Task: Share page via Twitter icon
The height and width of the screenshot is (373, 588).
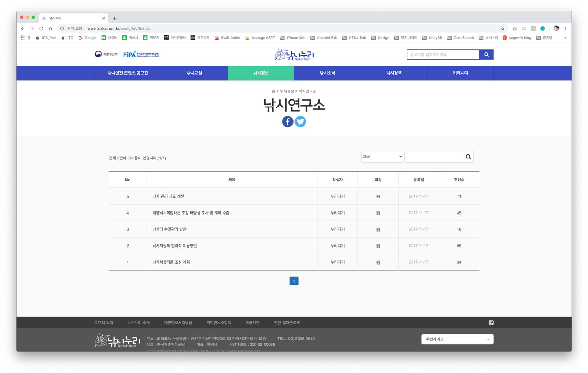Action: 300,122
